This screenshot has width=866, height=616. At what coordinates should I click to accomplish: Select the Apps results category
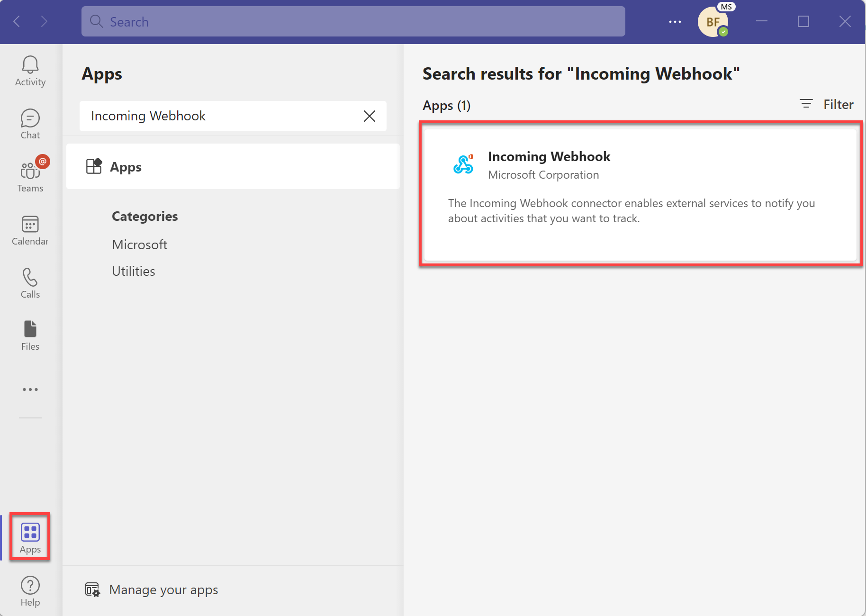pyautogui.click(x=126, y=166)
